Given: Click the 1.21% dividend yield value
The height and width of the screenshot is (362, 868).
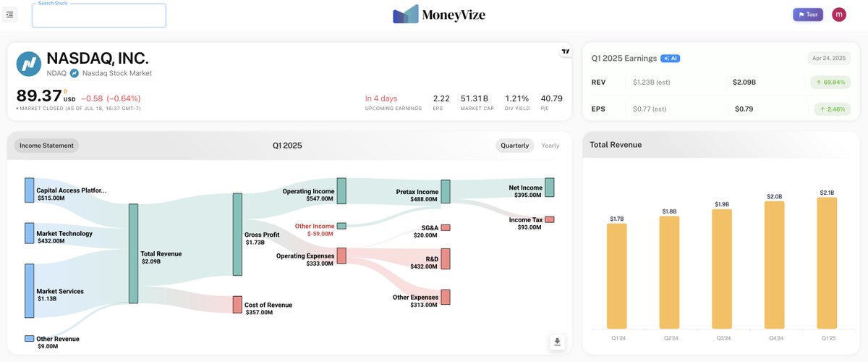Looking at the screenshot, I should [x=517, y=98].
